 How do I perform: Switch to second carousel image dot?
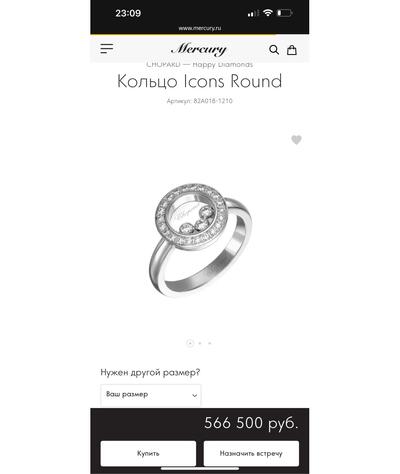(200, 343)
